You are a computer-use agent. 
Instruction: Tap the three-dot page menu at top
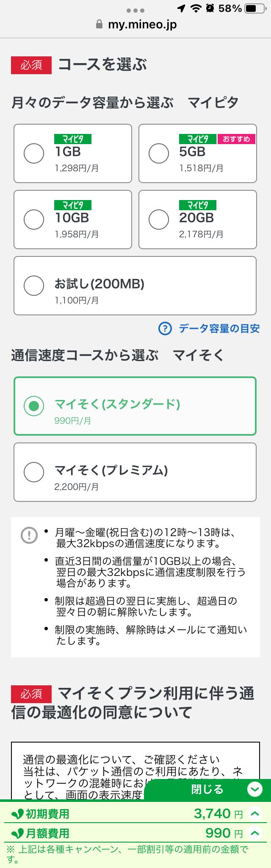(135, 10)
